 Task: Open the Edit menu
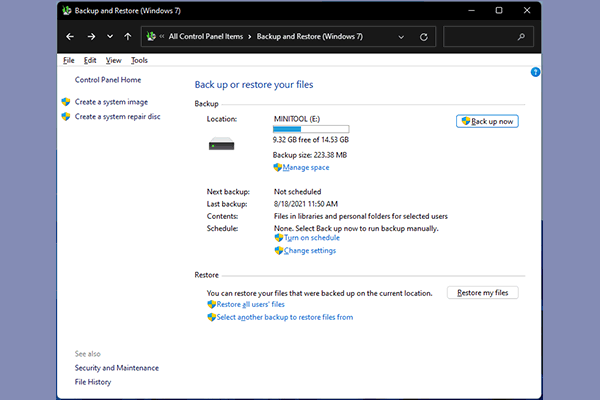tap(90, 60)
